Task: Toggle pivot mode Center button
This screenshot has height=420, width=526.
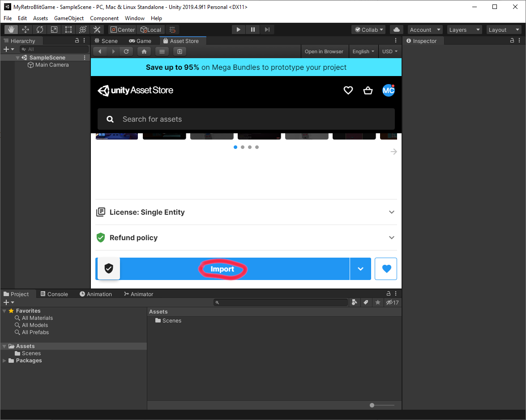Action: (122, 30)
